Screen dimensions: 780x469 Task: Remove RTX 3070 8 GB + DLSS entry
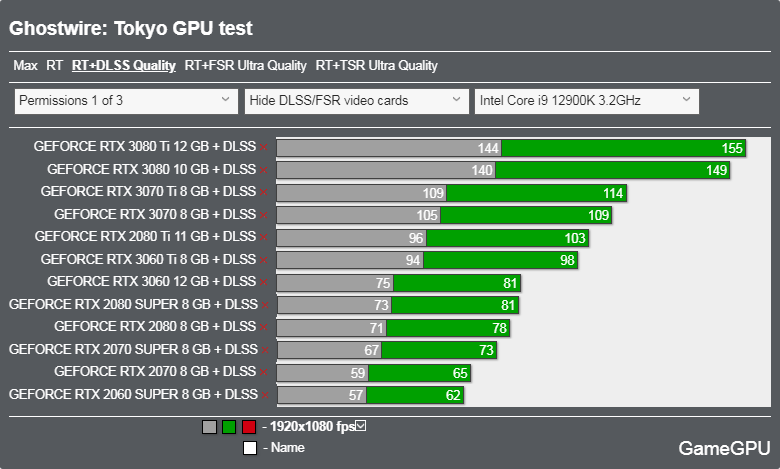point(264,215)
